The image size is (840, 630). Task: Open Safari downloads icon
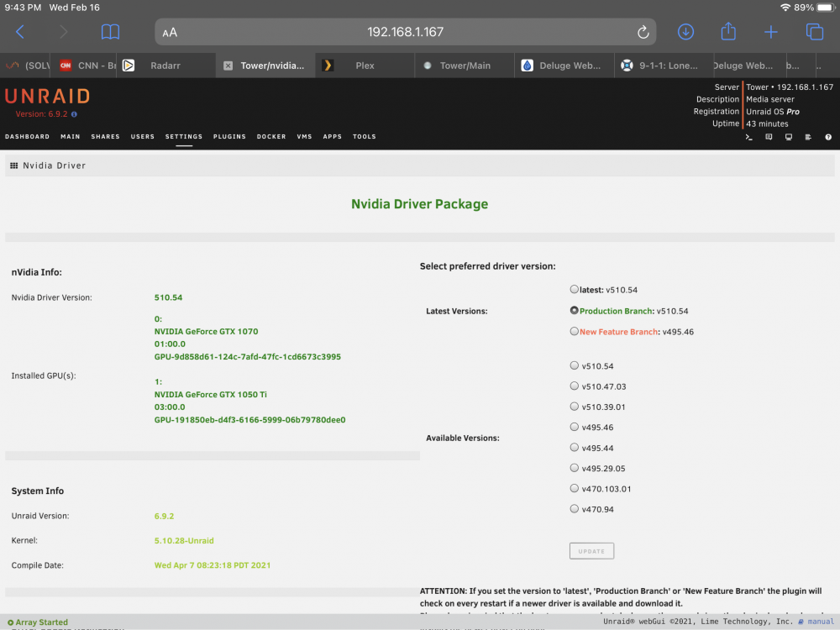685,32
